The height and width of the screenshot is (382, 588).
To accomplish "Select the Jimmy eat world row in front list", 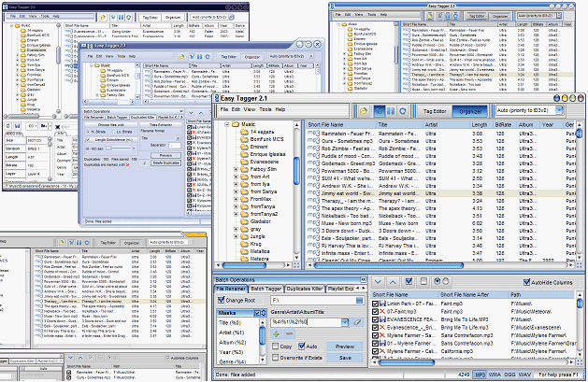I will (440, 193).
